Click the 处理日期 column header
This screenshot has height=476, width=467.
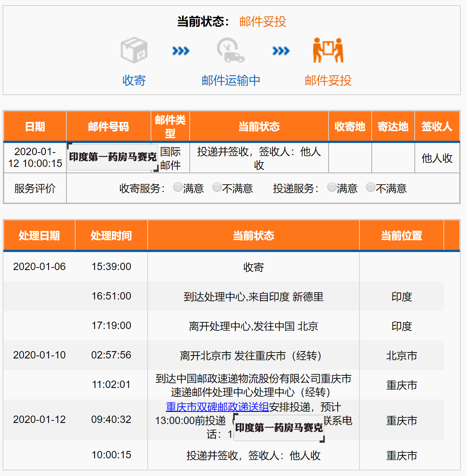(39, 235)
